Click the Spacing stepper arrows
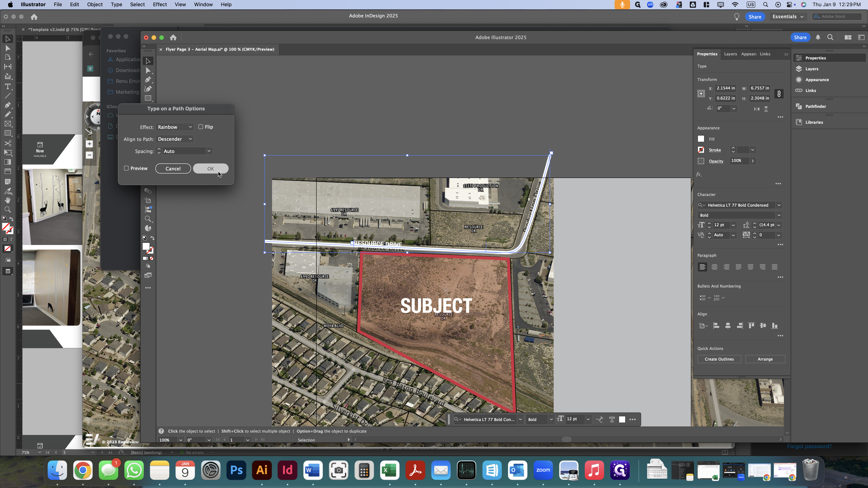 pos(159,151)
